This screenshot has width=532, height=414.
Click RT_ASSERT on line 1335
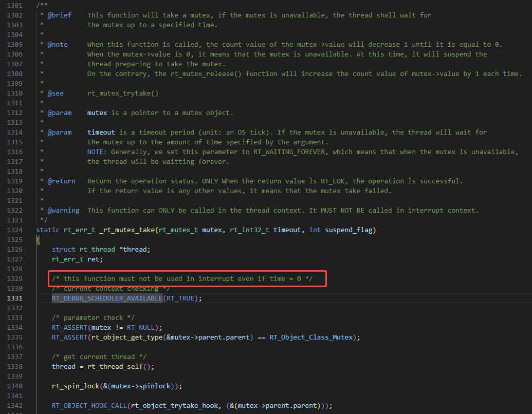[69, 337]
